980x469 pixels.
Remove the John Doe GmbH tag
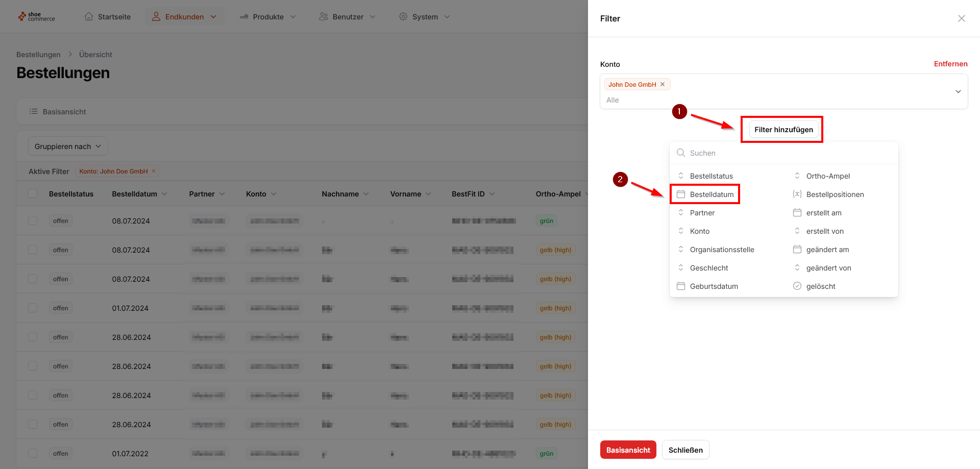(x=663, y=84)
